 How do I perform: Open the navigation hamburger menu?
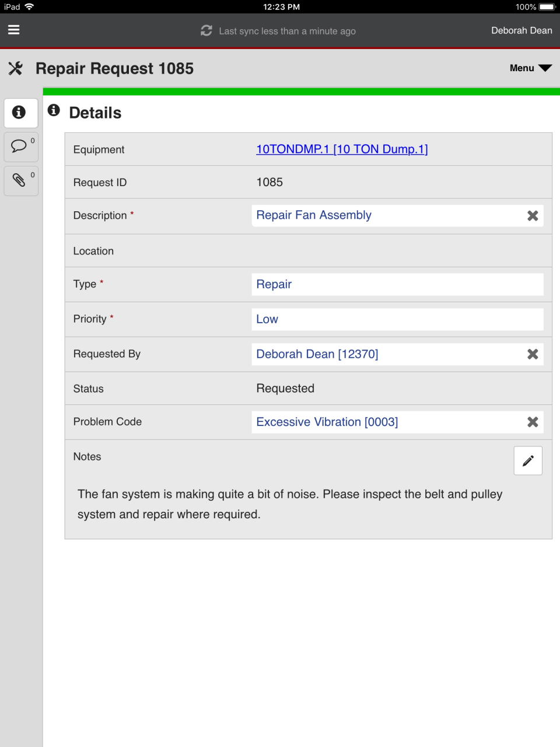13,29
